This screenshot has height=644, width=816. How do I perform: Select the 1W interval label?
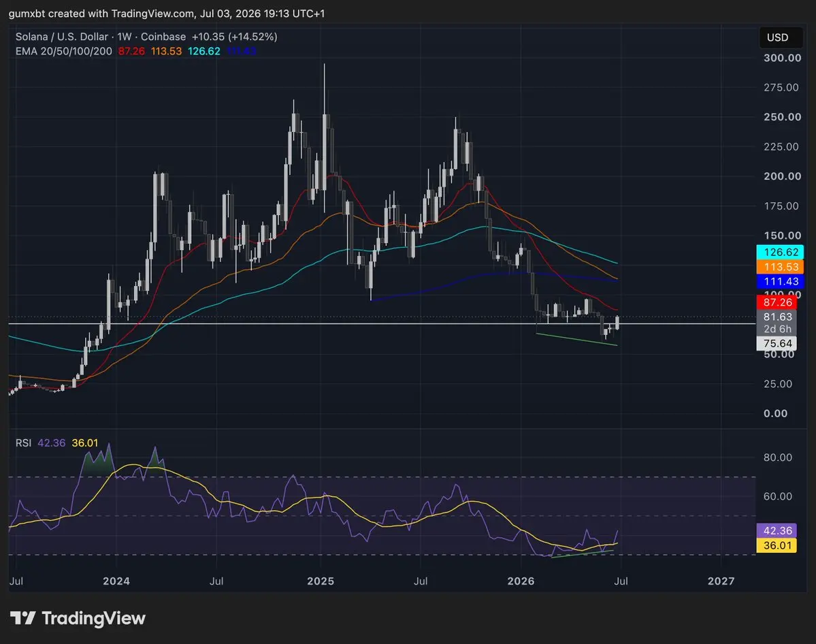(125, 37)
